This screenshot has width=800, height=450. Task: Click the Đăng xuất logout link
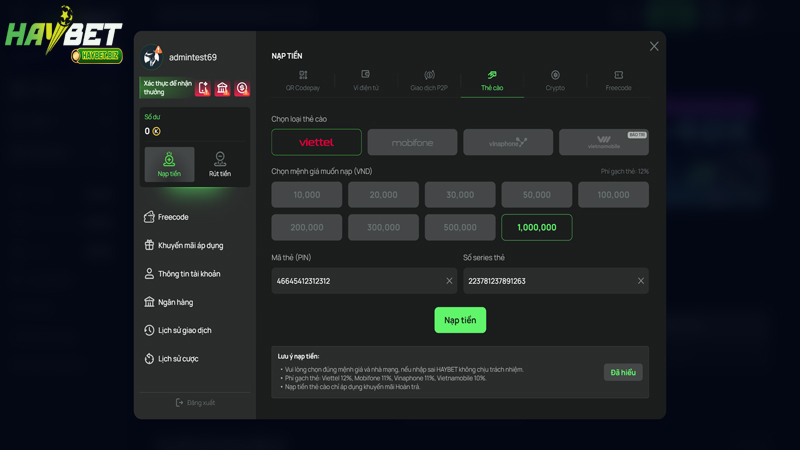point(195,403)
